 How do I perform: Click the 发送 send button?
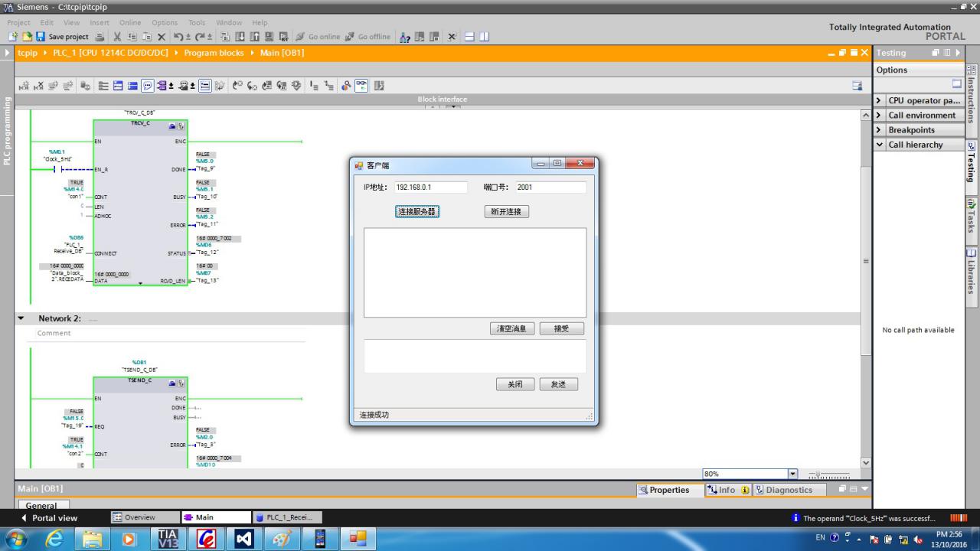(558, 384)
